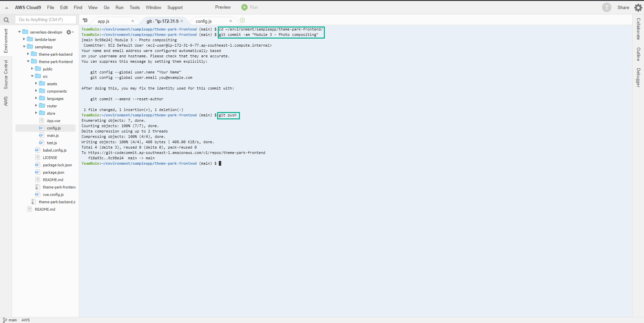Image resolution: width=644 pixels, height=323 pixels.
Task: Click the Go to Anything search field
Action: click(46, 20)
